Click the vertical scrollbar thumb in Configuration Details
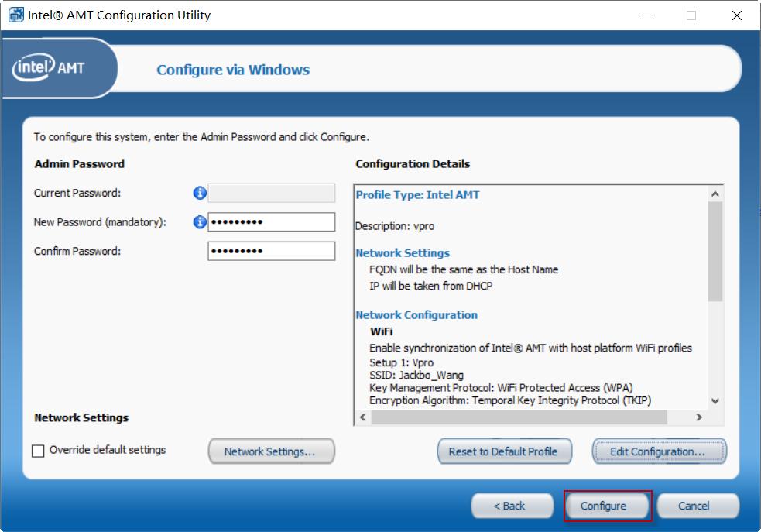The height and width of the screenshot is (532, 761). pyautogui.click(x=715, y=252)
